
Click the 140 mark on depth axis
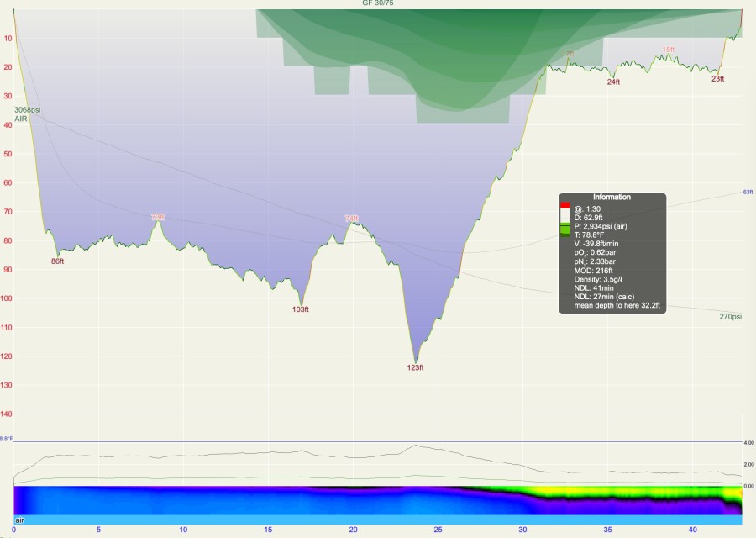pos(7,414)
